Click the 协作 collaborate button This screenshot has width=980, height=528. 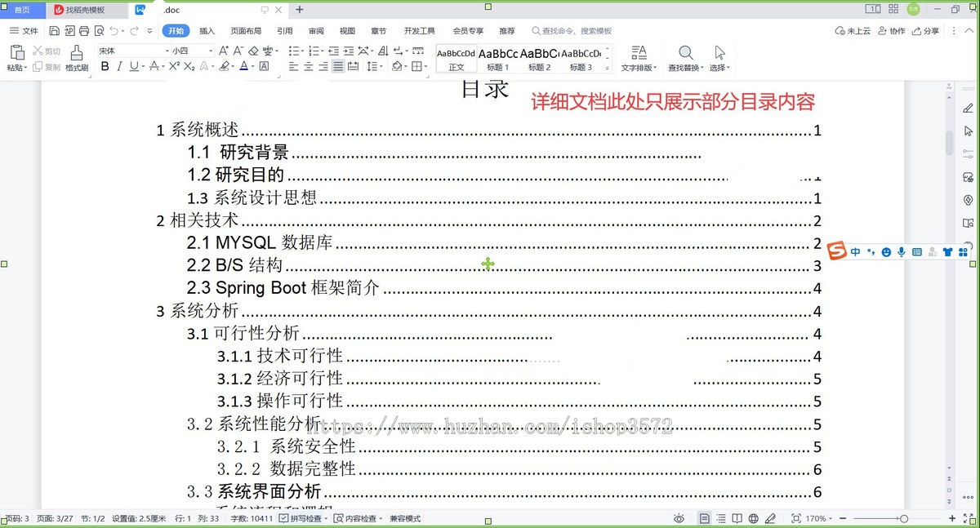[891, 31]
